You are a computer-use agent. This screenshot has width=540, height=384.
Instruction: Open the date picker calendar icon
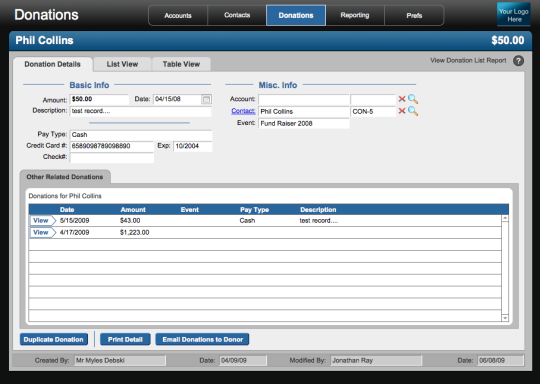206,99
